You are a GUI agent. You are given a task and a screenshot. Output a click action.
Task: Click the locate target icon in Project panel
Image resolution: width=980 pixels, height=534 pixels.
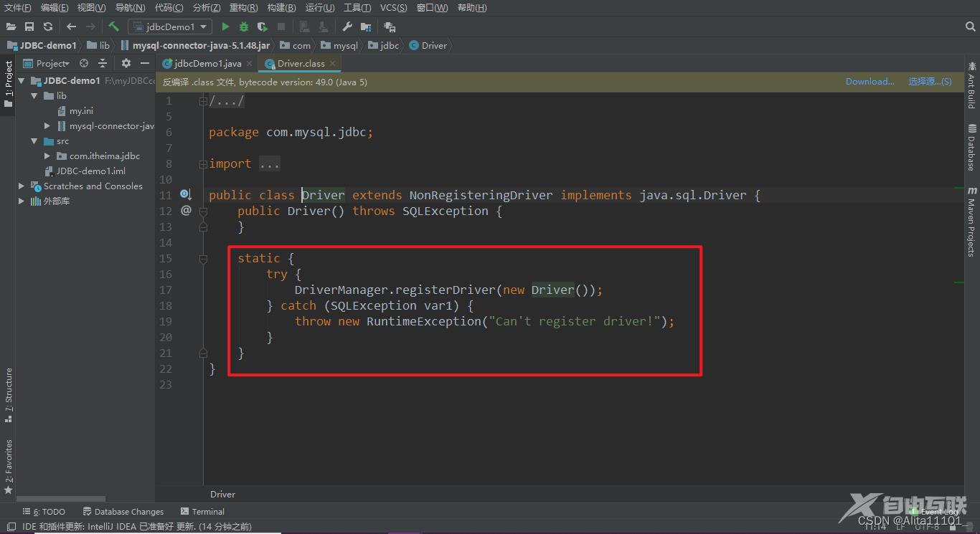point(84,63)
